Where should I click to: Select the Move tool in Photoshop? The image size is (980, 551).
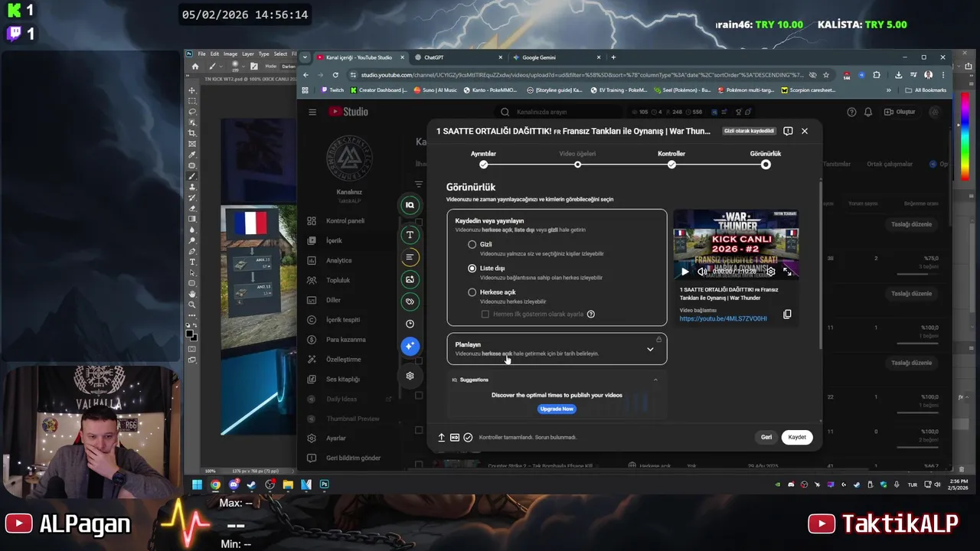point(192,90)
